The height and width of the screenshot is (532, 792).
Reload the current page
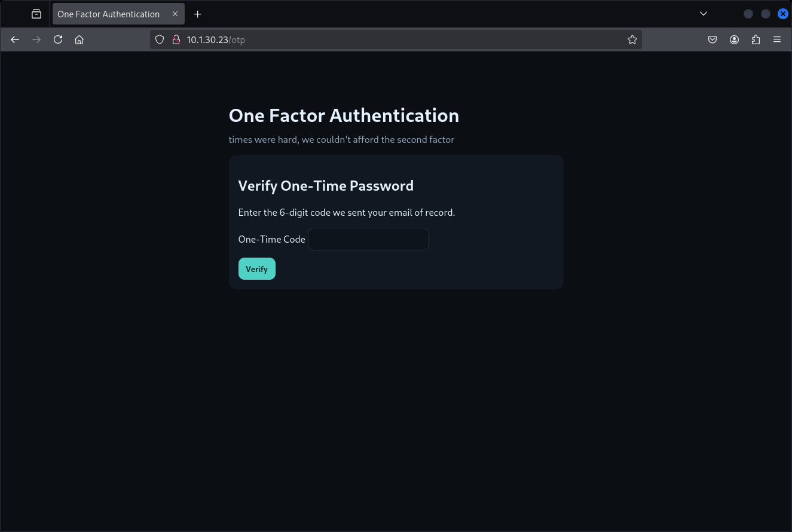click(58, 39)
